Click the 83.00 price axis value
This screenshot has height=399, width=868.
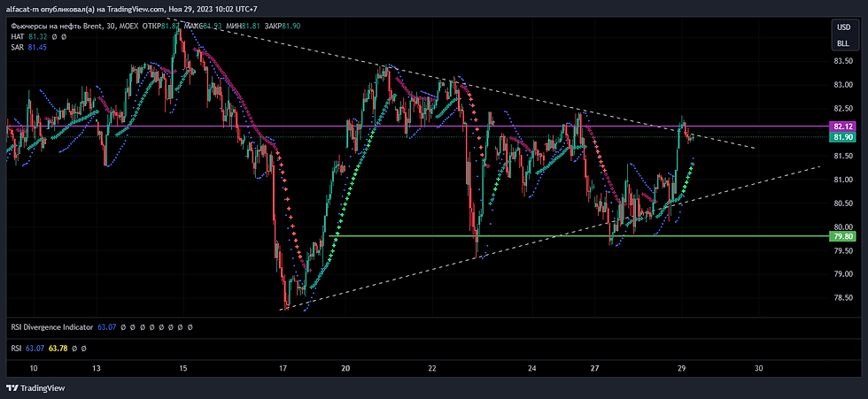click(842, 85)
